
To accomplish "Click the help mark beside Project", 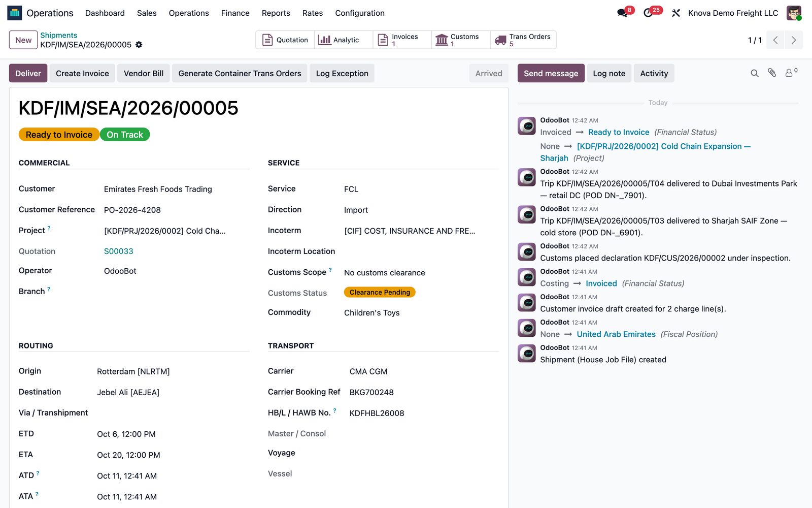I will (49, 229).
